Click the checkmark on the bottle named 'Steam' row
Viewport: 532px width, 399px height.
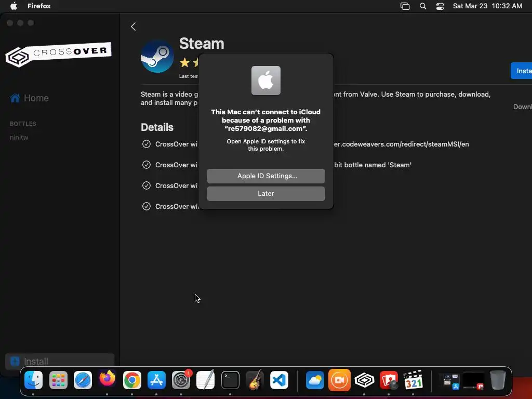146,165
